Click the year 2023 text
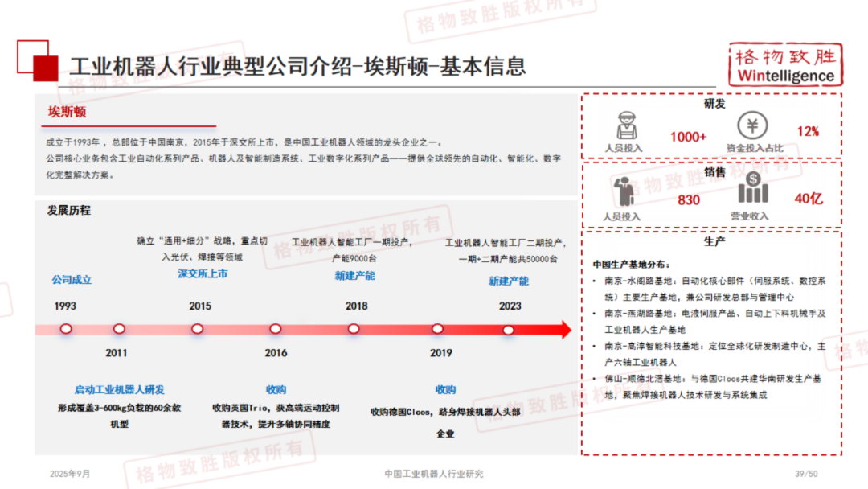This screenshot has width=868, height=489. (x=510, y=306)
